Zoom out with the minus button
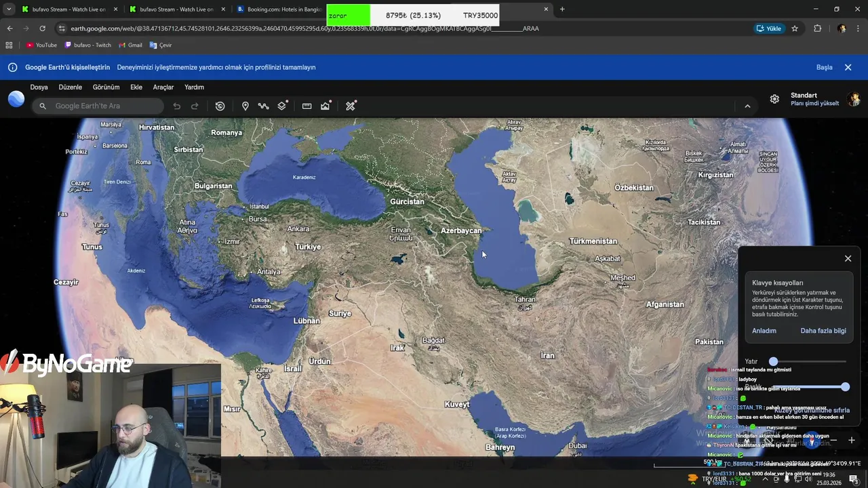 point(833,440)
